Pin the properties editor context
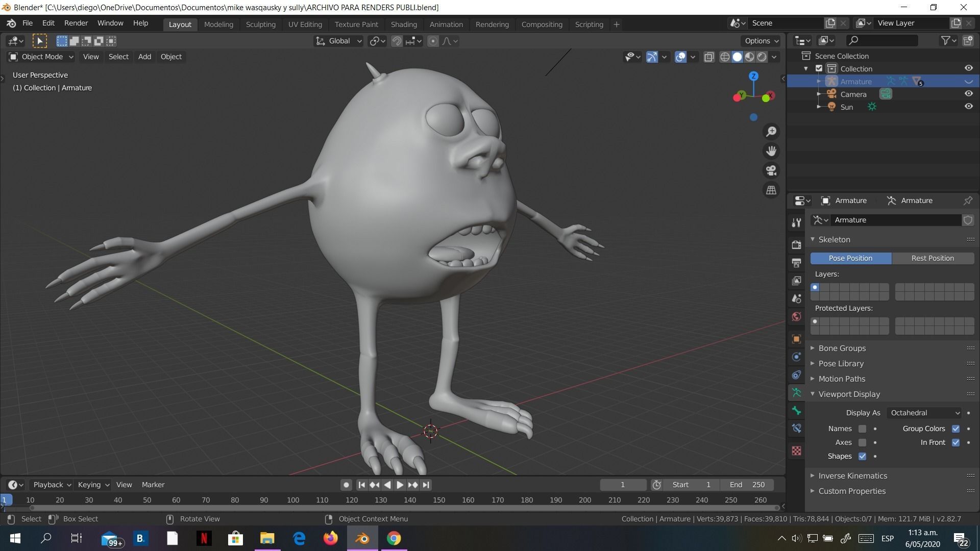 pos(968,201)
